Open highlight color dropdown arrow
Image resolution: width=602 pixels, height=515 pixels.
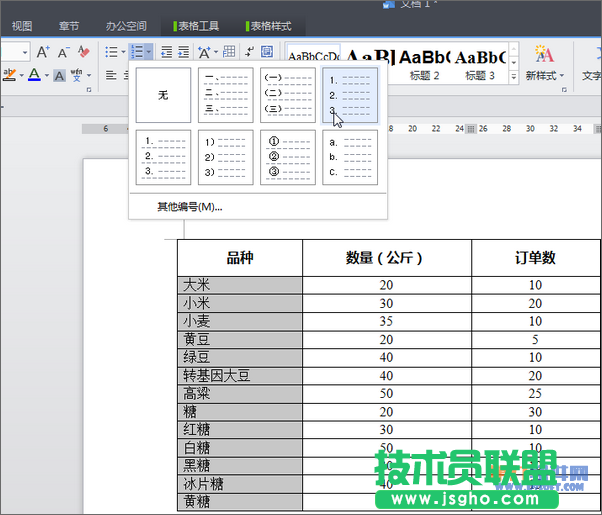pos(22,75)
